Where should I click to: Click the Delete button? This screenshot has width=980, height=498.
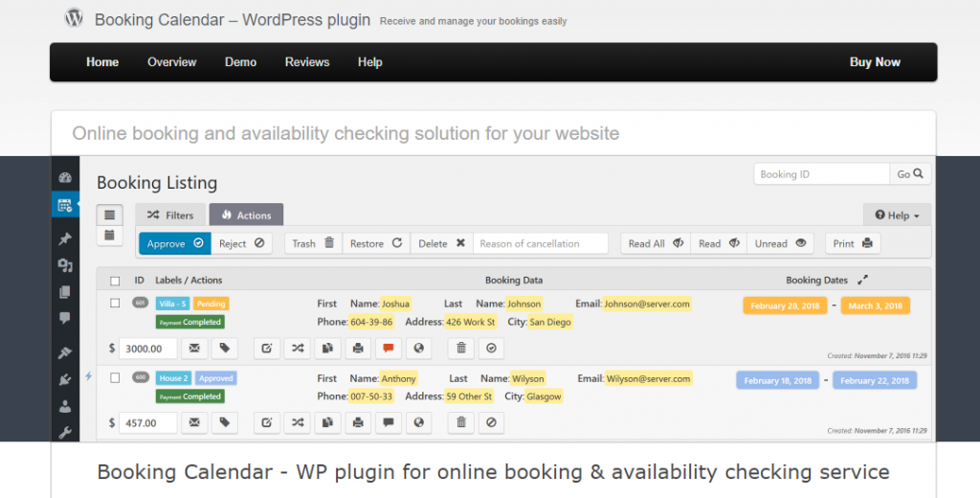pyautogui.click(x=442, y=243)
